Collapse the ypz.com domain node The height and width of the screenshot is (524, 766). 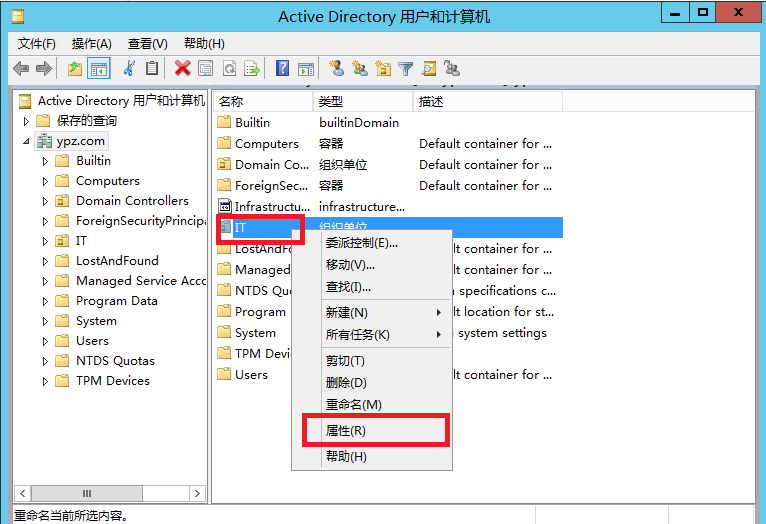point(26,141)
